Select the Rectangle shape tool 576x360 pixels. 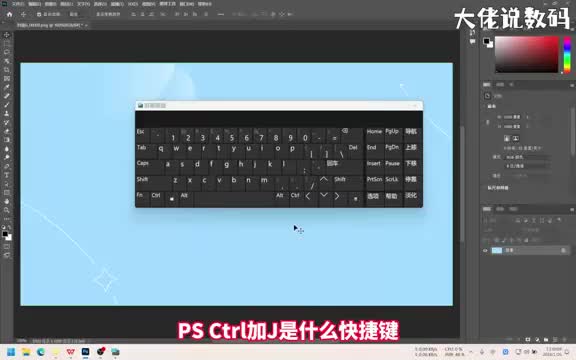[x=7, y=192]
